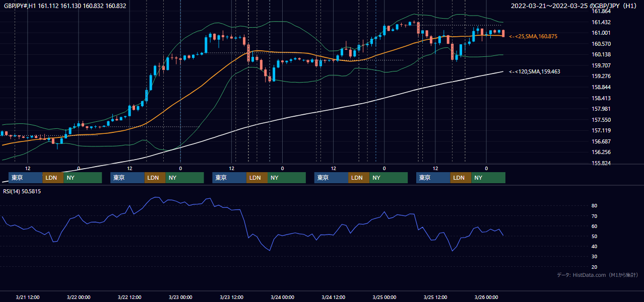This screenshot has height=302, width=644.
Task: Click price axis value 155.824
Action: click(x=601, y=163)
